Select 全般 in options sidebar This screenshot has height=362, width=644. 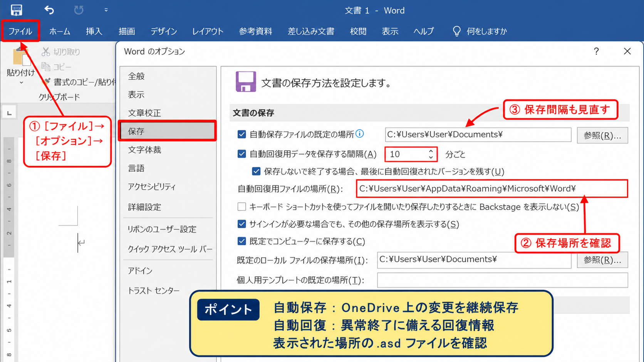[x=168, y=76]
